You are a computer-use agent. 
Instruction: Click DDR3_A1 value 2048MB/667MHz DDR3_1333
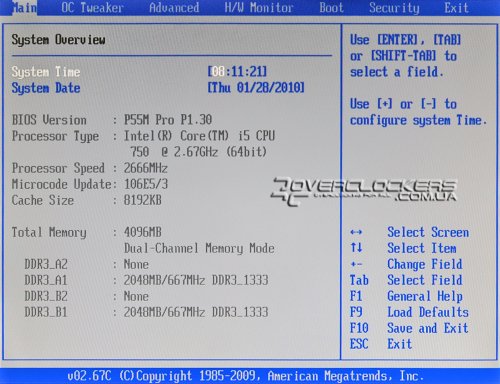pos(196,280)
